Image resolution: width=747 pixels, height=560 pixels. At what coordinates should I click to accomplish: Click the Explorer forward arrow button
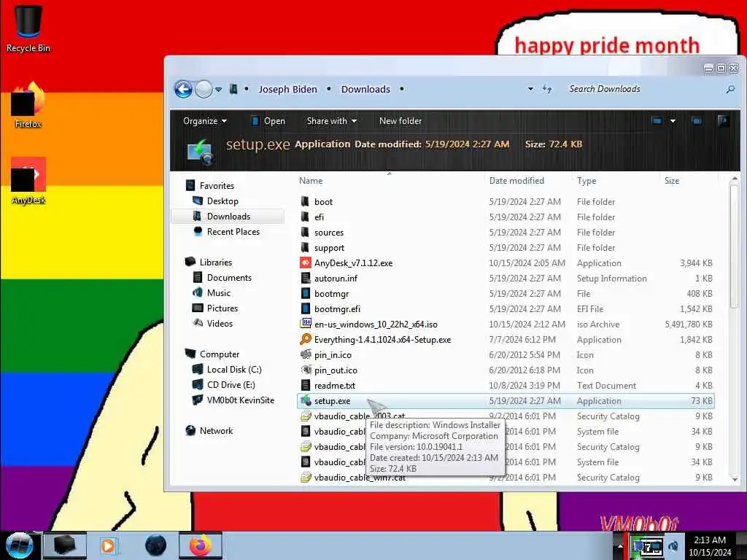[x=204, y=89]
